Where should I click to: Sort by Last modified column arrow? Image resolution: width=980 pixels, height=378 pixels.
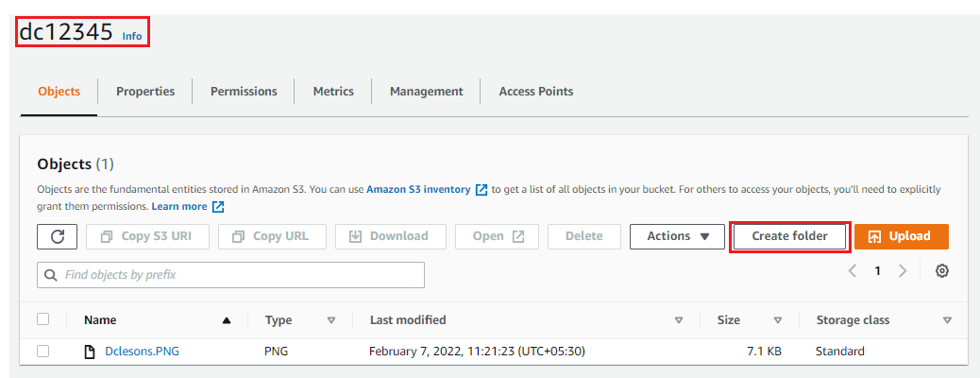(x=679, y=320)
